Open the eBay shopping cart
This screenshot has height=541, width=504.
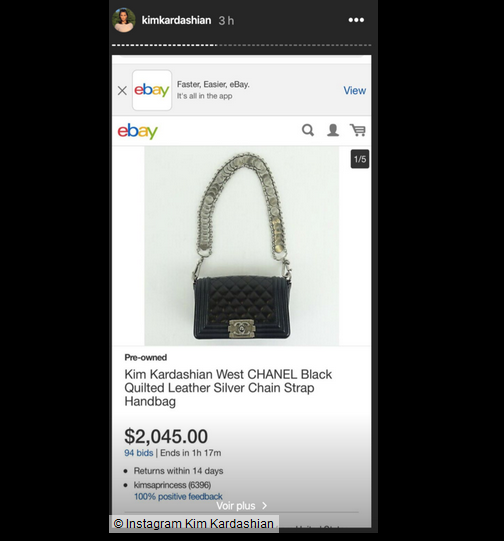358,130
